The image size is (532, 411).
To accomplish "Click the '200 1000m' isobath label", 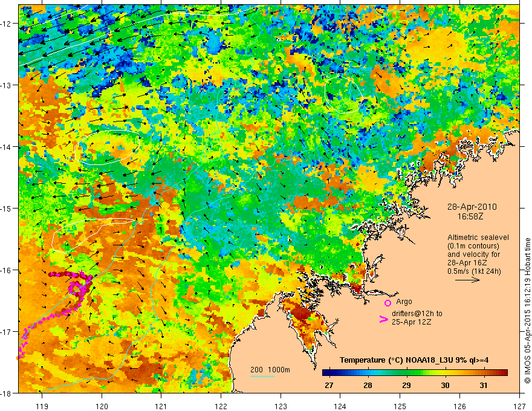I will [x=270, y=370].
